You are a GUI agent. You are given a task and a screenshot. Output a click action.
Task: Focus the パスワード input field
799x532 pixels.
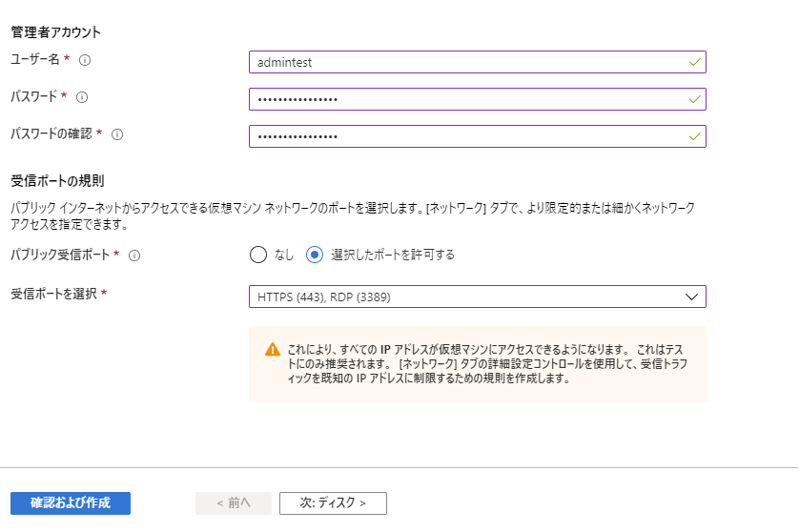coord(478,99)
